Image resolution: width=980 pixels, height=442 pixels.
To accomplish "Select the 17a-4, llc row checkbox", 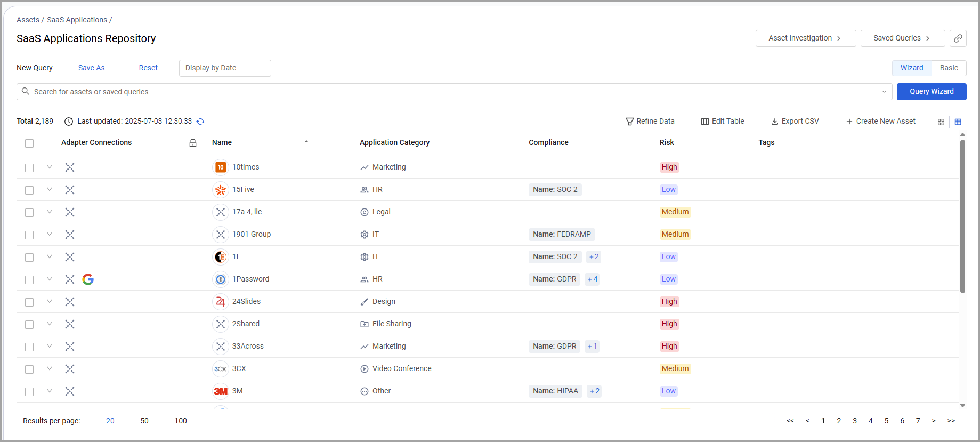I will [x=29, y=213].
